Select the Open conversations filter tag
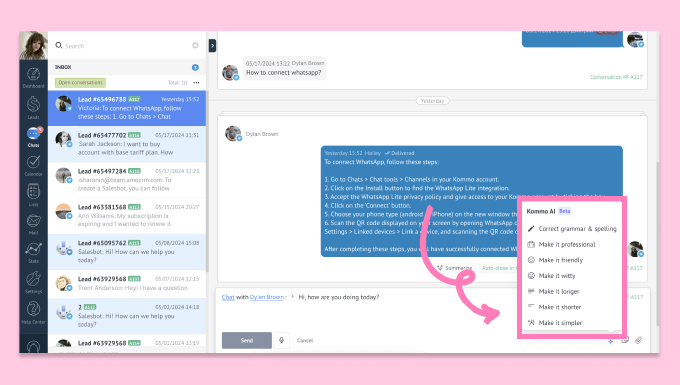Viewport: 680px width, 385px height. click(x=80, y=82)
